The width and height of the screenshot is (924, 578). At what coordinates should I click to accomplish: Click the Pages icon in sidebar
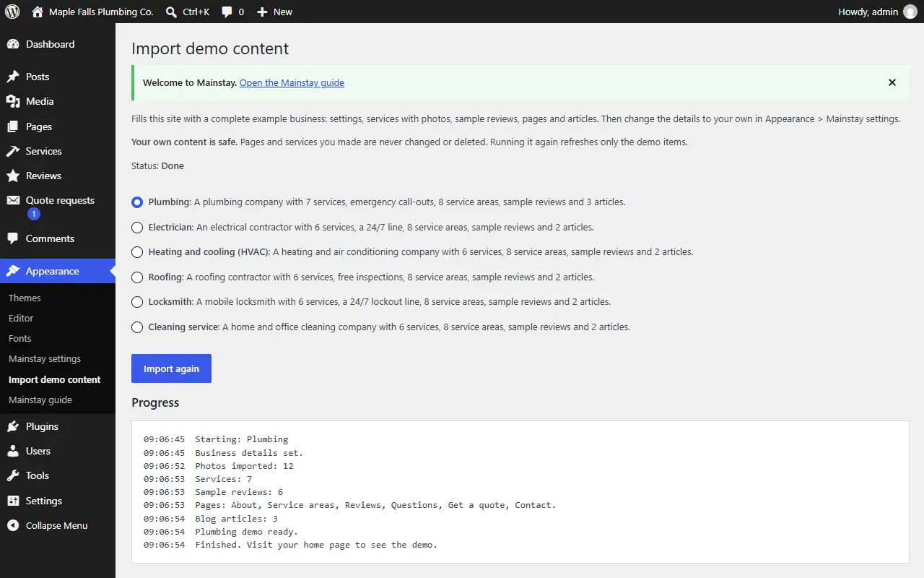13,126
